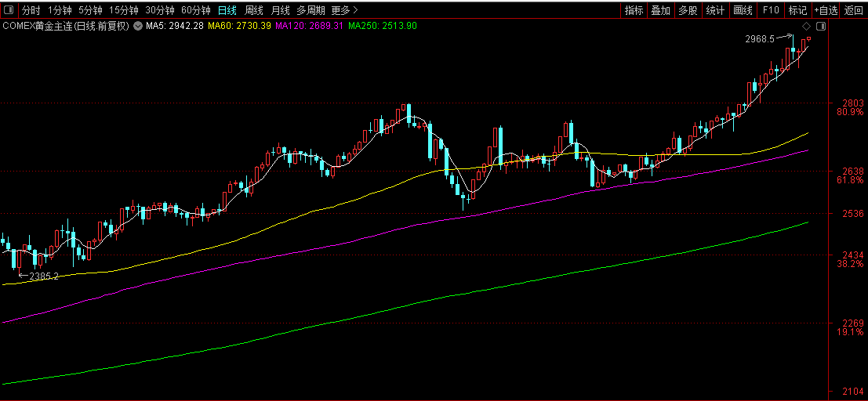The height and width of the screenshot is (401, 868).
Task: Open the 多周期 multi-period view
Action: (x=311, y=10)
